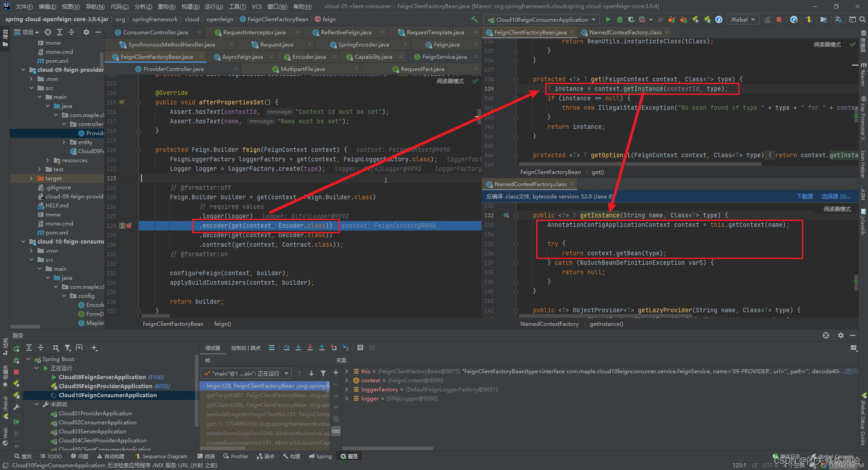Open the Project panel gear settings icon
This screenshot has width=868, height=470.
pyautogui.click(x=86, y=32)
